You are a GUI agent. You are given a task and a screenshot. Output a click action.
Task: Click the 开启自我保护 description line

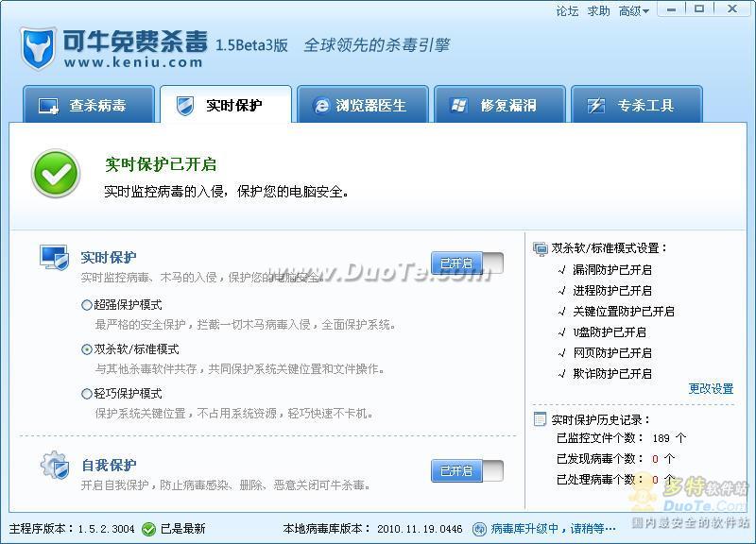pos(225,484)
